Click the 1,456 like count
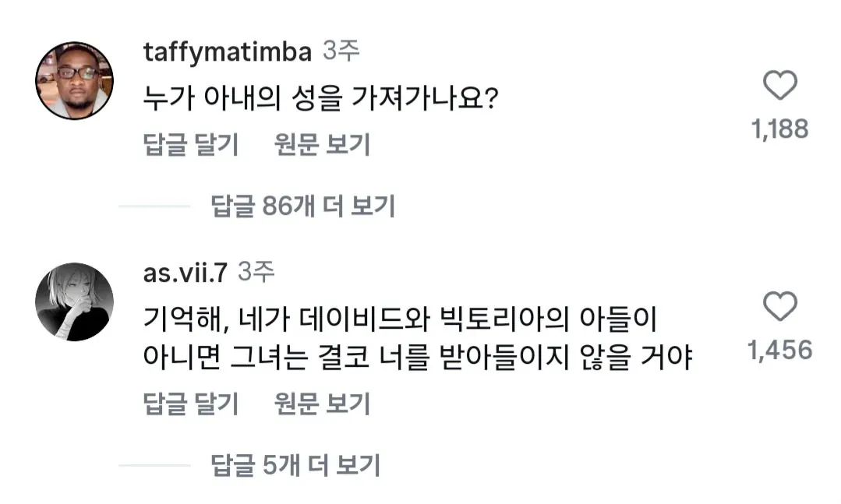The image size is (841, 504). coord(779,351)
